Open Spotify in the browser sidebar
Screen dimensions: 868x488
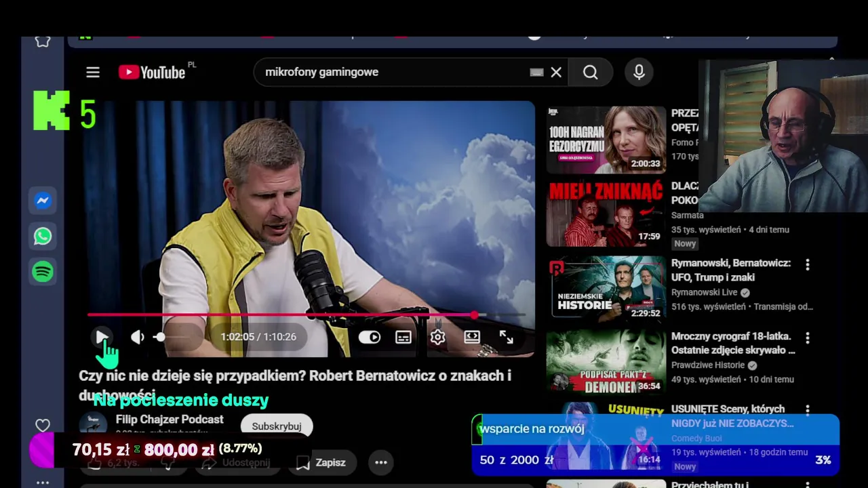(x=43, y=272)
